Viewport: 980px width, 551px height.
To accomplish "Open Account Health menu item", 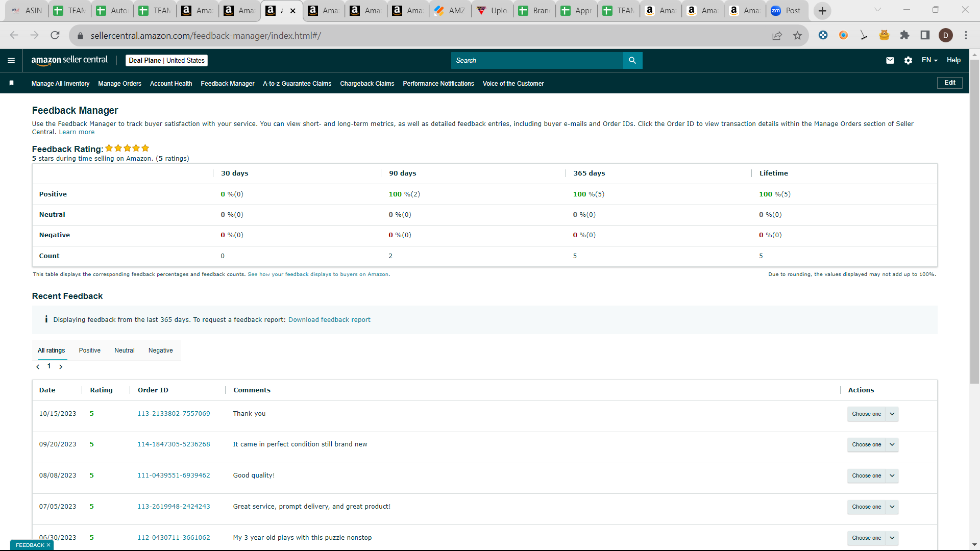I will click(x=171, y=84).
